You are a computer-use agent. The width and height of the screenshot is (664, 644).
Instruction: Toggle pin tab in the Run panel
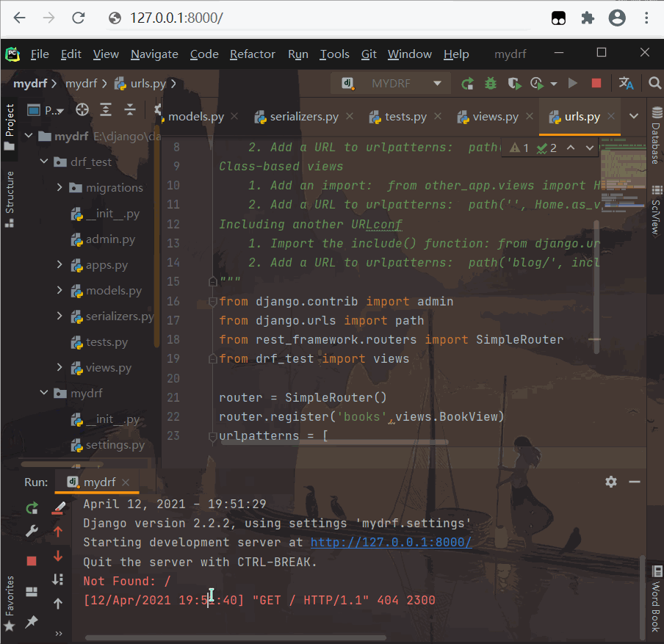click(x=32, y=622)
